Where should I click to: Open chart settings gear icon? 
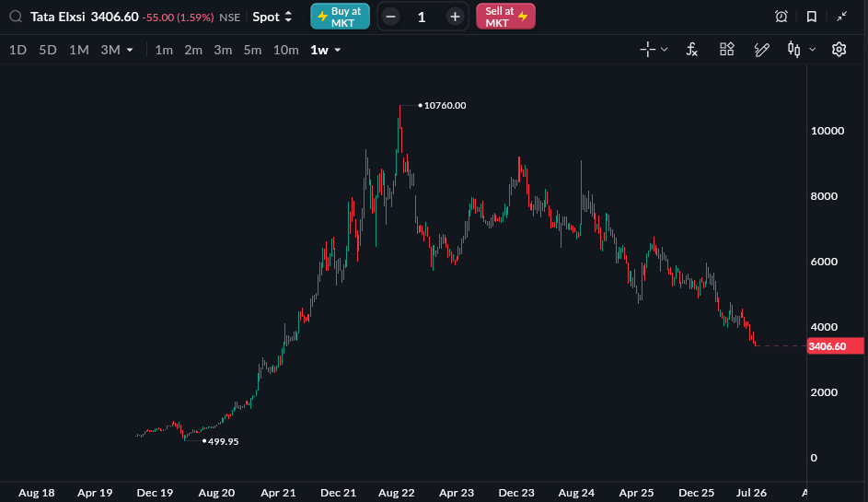839,50
